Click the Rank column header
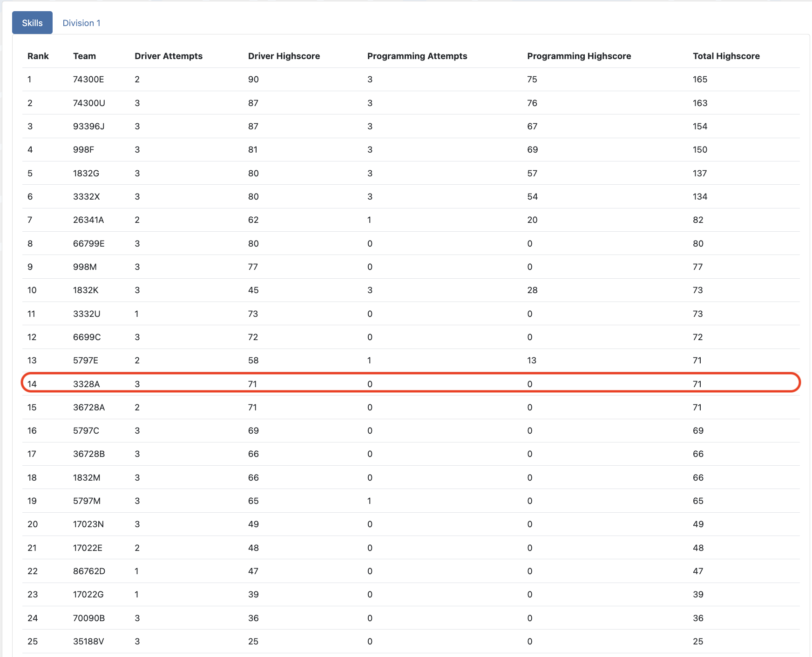812x657 pixels. [x=38, y=56]
